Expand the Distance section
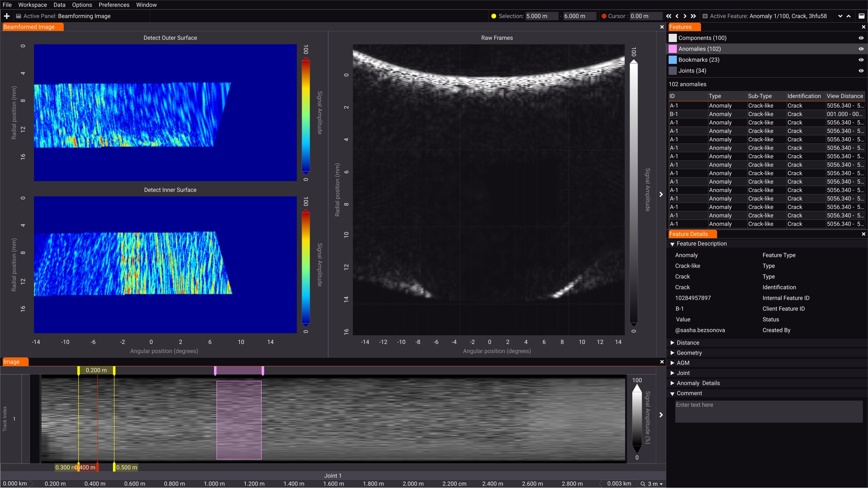The height and width of the screenshot is (489, 868). tap(672, 342)
